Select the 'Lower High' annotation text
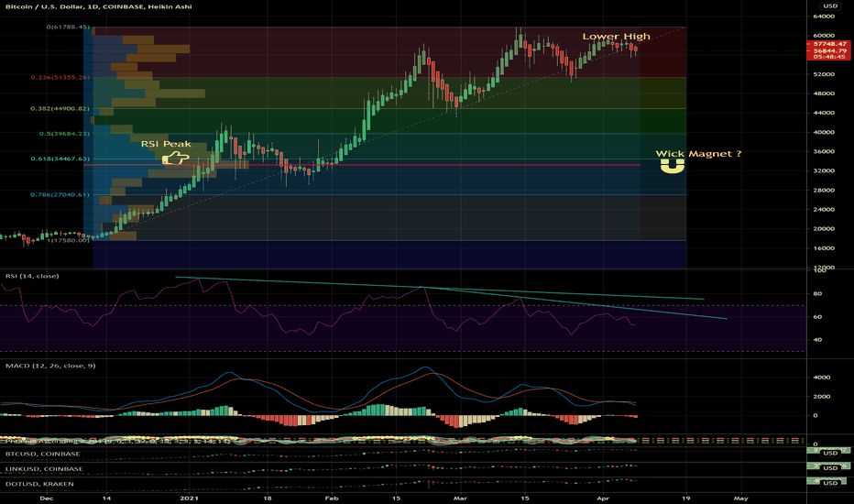854x504 pixels. tap(616, 37)
